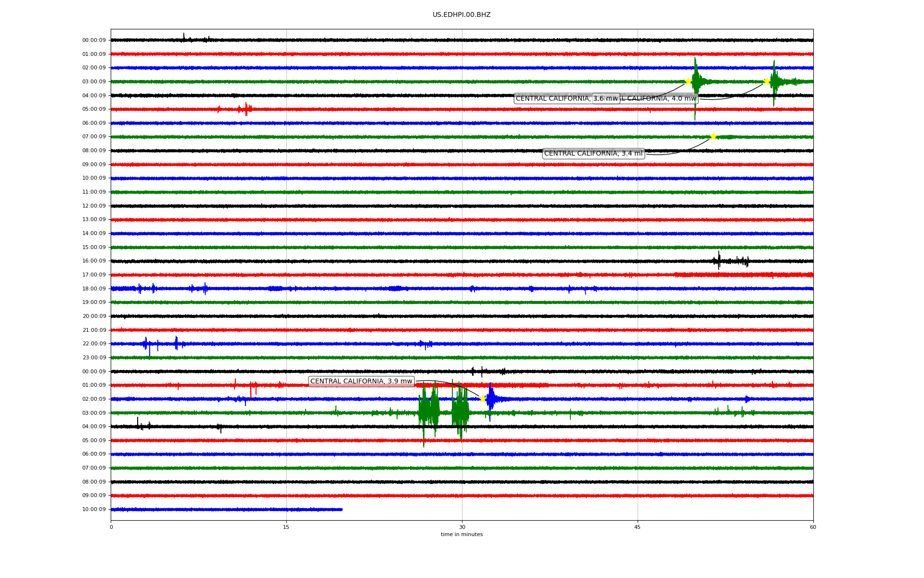The image size is (924, 578).
Task: Click the 16:00:09 row time label
Action: pos(94,261)
